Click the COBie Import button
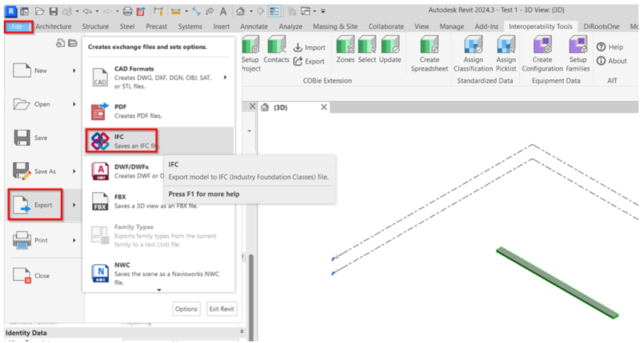The width and height of the screenshot is (644, 343). 309,48
